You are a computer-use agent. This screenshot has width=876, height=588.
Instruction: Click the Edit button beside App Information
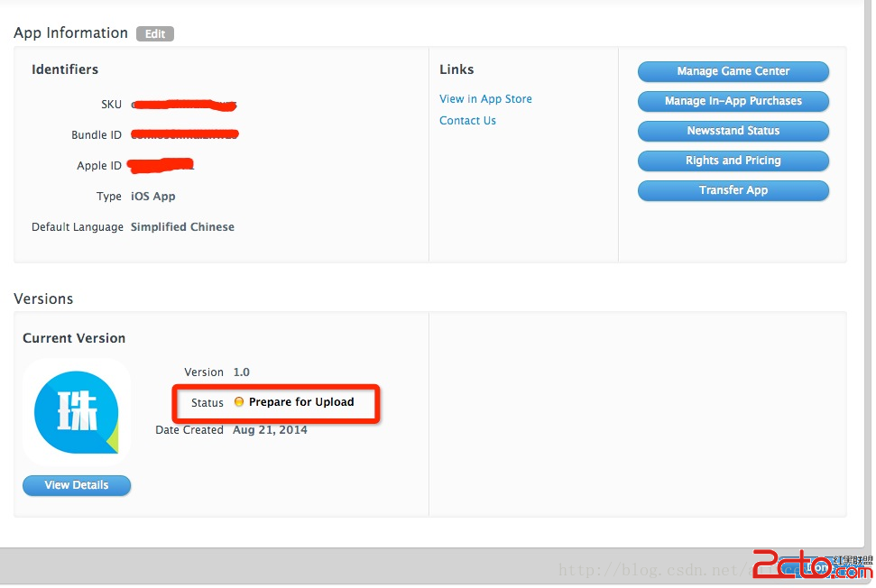(155, 34)
